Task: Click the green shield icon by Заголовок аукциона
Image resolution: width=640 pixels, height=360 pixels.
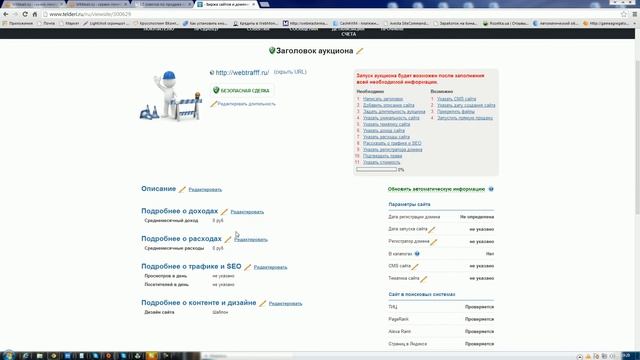Action: 272,51
